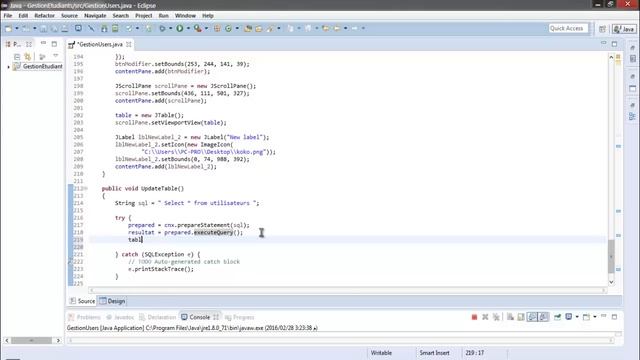The height and width of the screenshot is (360, 640).
Task: Click the Remove Launch console icon
Action: pos(485,317)
